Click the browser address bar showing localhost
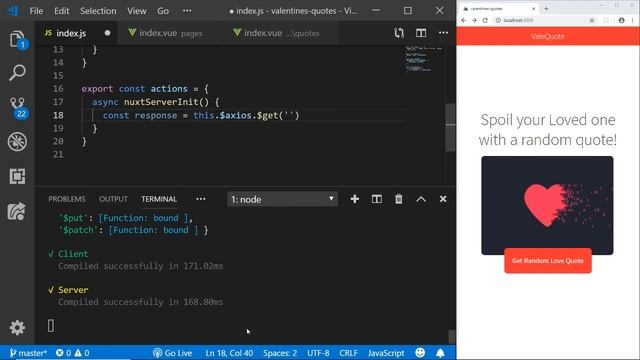Image resolution: width=640 pixels, height=360 pixels. (539, 20)
